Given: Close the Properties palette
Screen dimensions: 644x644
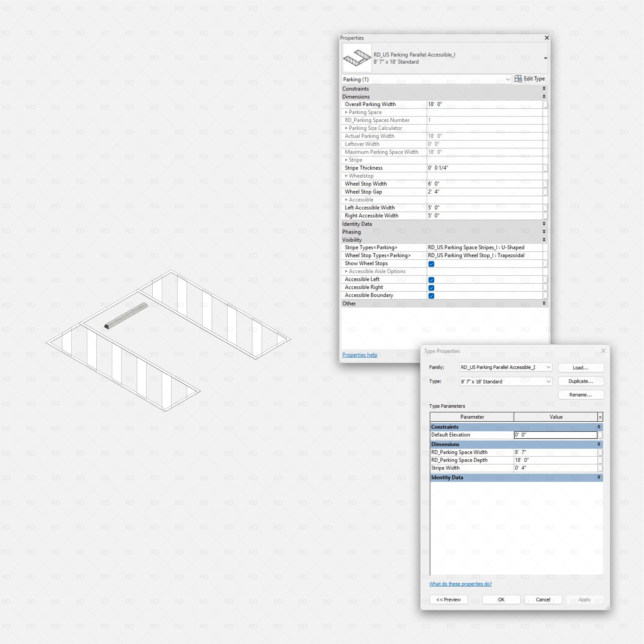Looking at the screenshot, I should click(547, 38).
